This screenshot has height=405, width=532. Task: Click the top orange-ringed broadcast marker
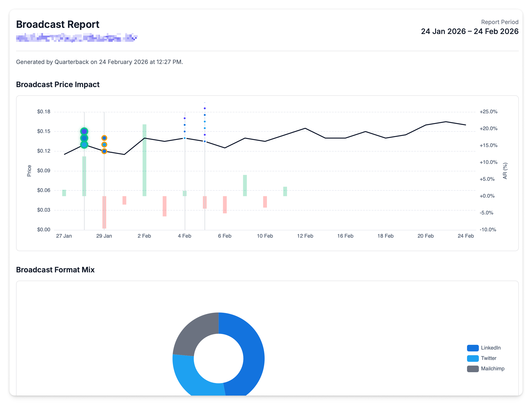coord(104,138)
